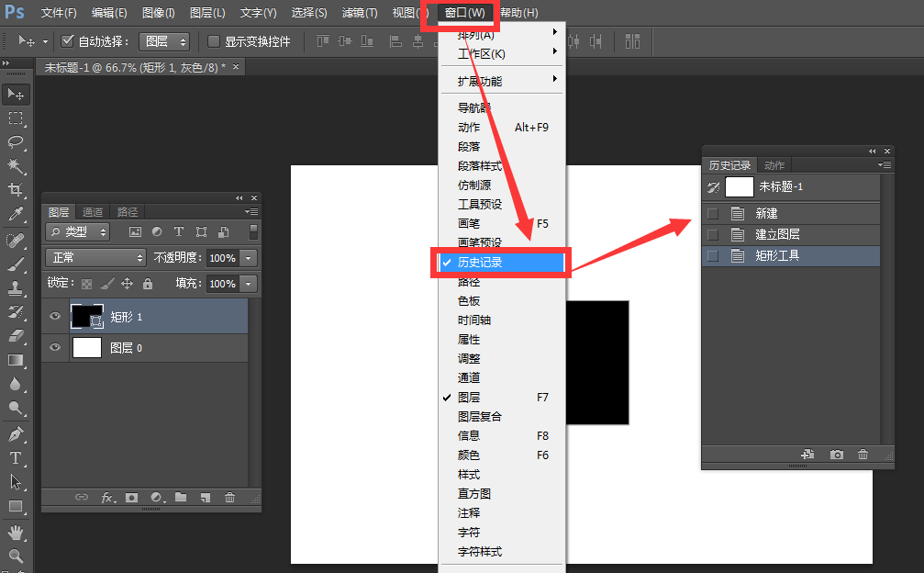
Task: Select the Eraser tool
Action: point(16,336)
